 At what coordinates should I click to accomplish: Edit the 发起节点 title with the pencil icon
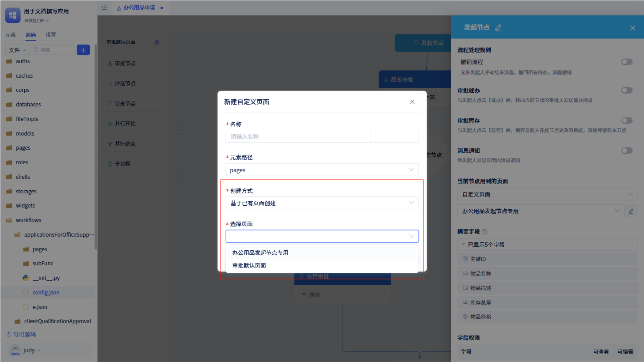click(499, 28)
